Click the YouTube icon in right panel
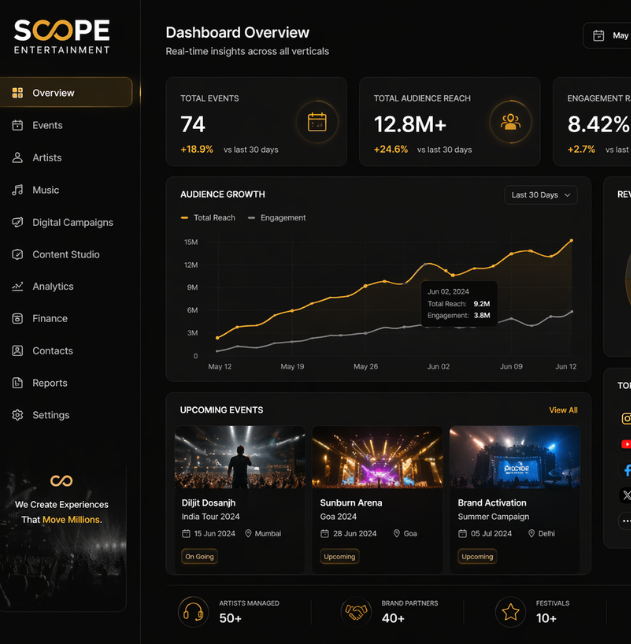This screenshot has width=631, height=644. point(625,444)
